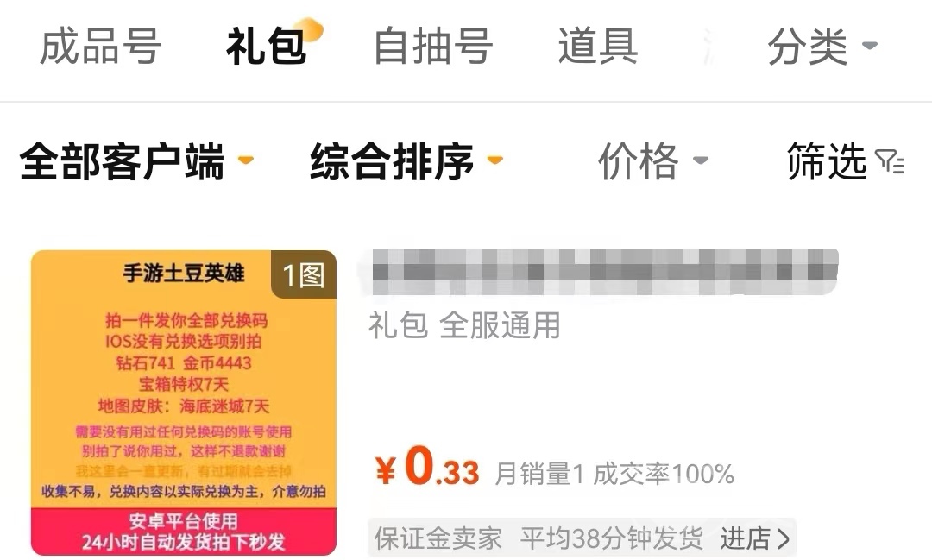Open the 道具 tab
The image size is (932, 560).
(598, 47)
